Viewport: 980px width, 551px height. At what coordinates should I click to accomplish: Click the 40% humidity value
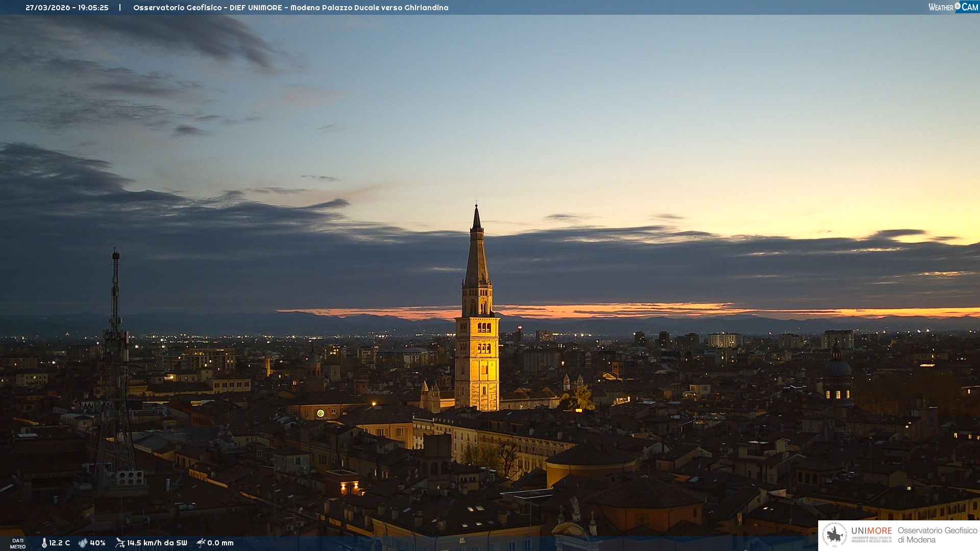click(x=97, y=543)
